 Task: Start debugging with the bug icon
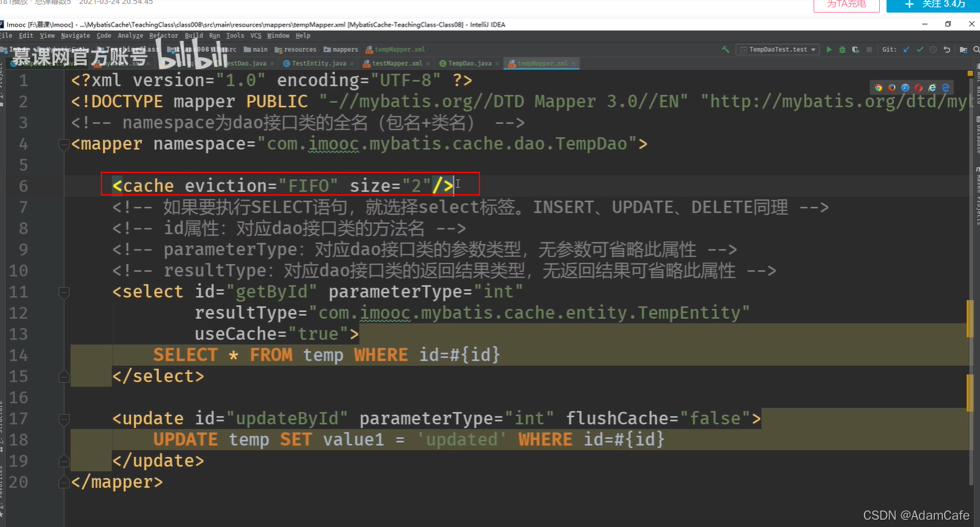(842, 50)
